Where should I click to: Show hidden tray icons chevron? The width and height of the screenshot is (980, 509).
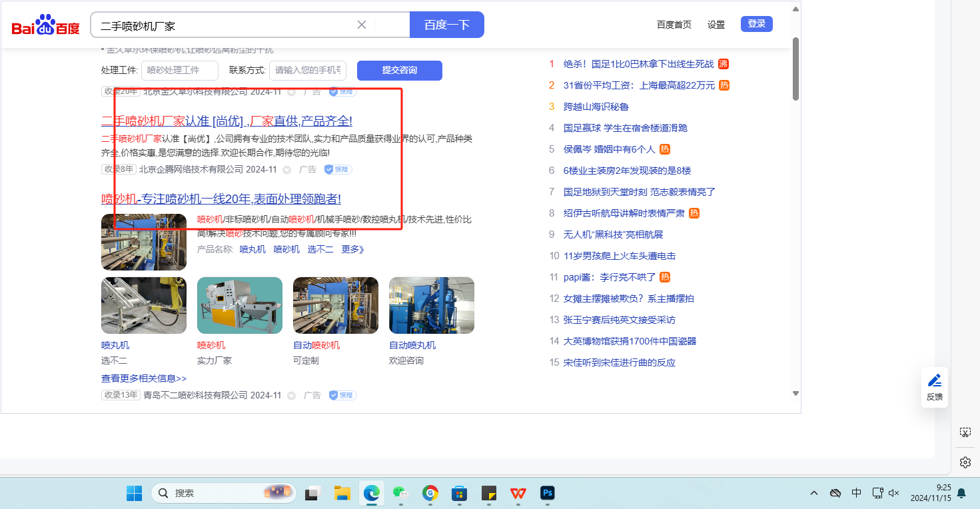(x=814, y=493)
